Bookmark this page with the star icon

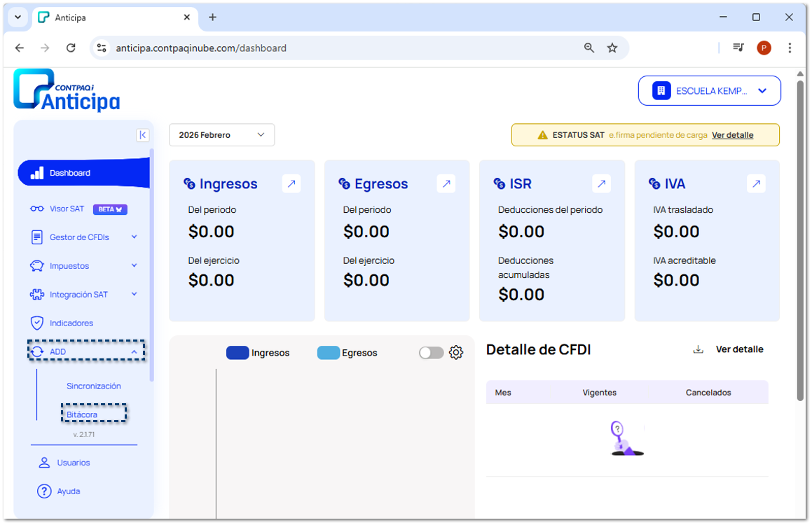coord(612,48)
